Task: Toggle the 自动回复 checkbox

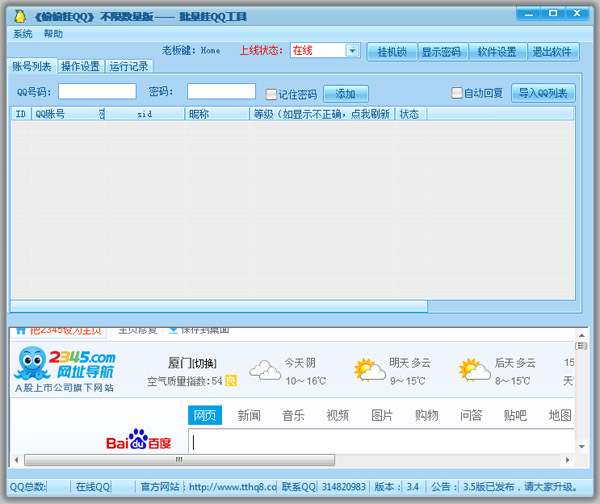Action: (457, 93)
